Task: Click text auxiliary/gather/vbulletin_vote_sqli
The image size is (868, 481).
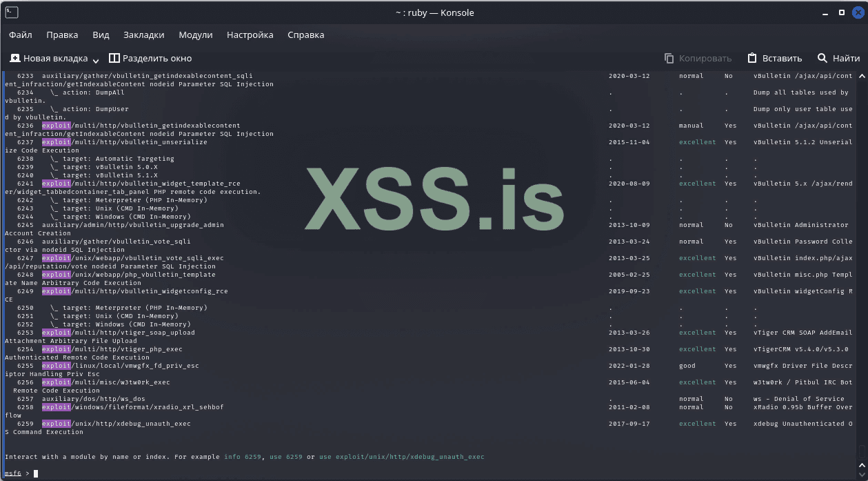Action: pyautogui.click(x=117, y=242)
